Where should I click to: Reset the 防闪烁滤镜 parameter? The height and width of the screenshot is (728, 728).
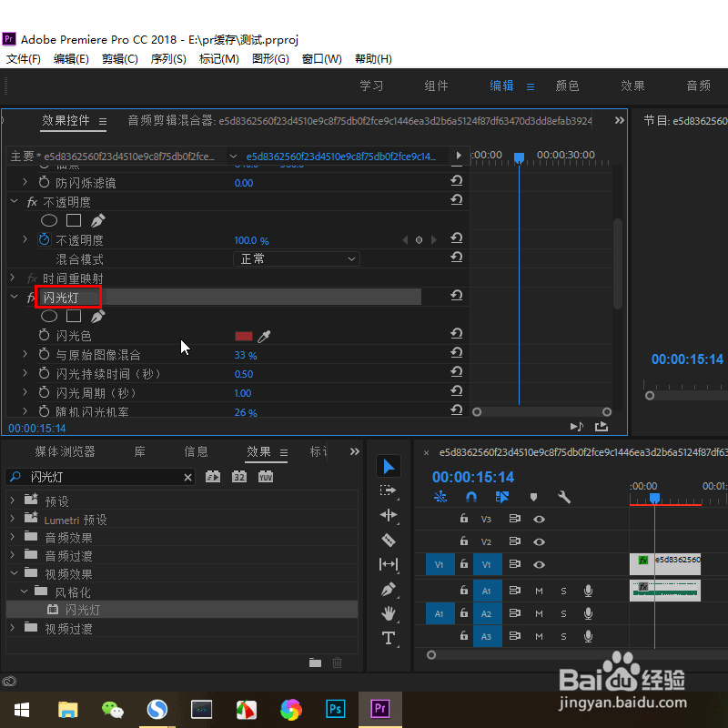point(457,180)
